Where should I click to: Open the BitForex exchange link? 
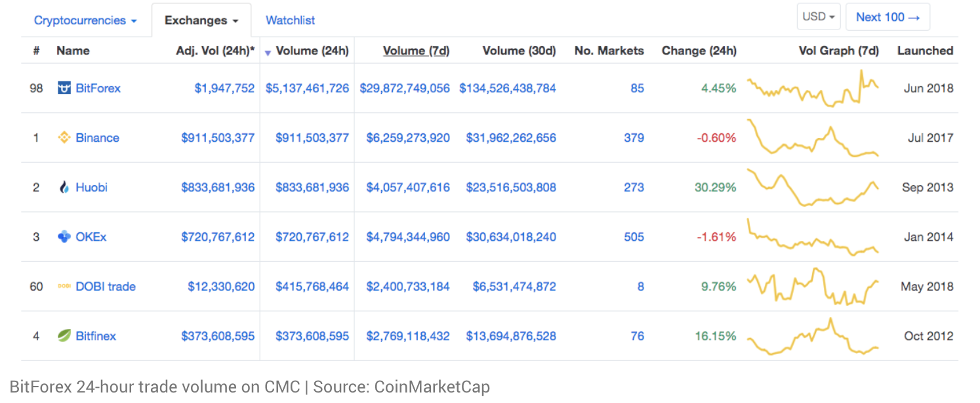pyautogui.click(x=98, y=88)
